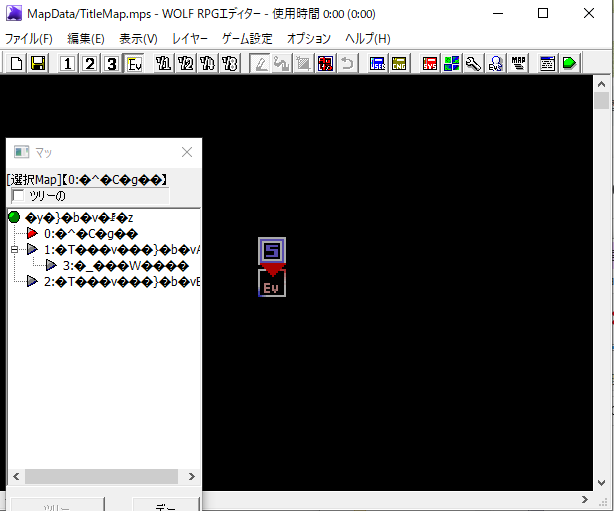Open the 編集(E) menu
This screenshot has height=511, width=614.
pos(86,39)
